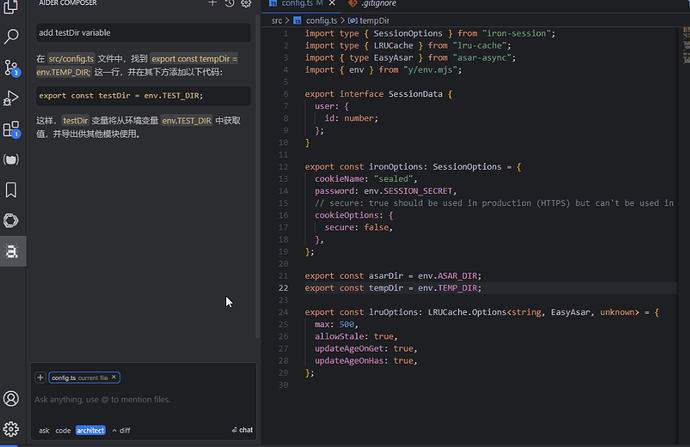The height and width of the screenshot is (447, 690).
Task: Open chat history in Aider Composer
Action: pyautogui.click(x=229, y=4)
